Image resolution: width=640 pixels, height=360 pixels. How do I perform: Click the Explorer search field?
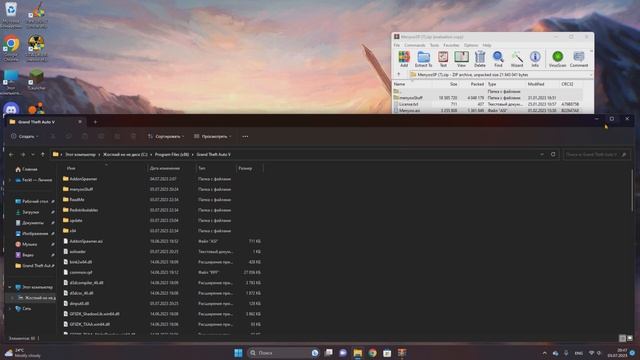[x=597, y=155]
